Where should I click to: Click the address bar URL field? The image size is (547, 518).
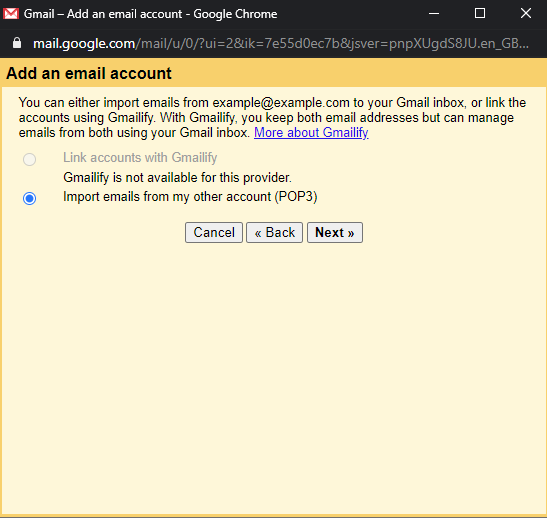pyautogui.click(x=281, y=44)
